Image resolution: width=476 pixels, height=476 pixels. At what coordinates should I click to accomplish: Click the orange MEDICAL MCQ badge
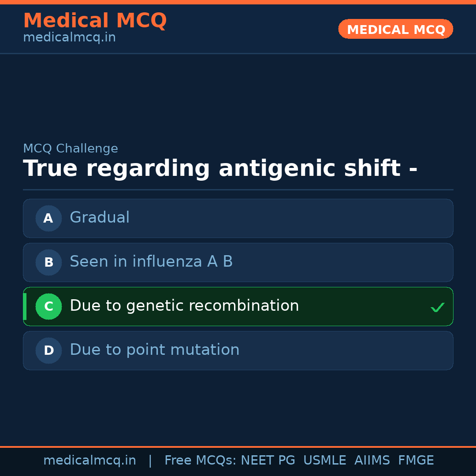pos(395,29)
